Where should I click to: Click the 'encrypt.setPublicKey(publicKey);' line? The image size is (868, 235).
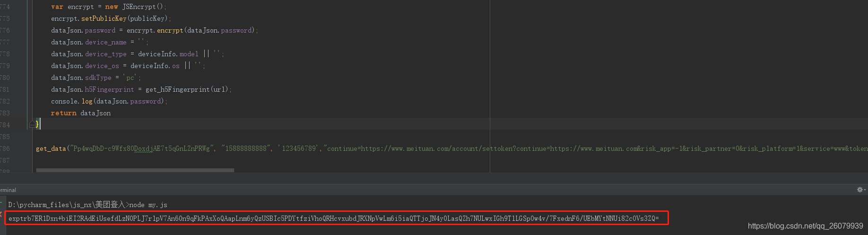(111, 18)
